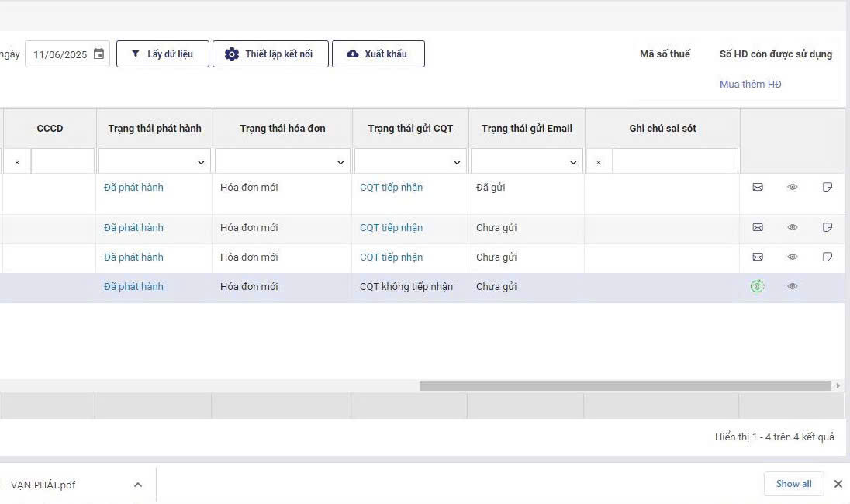850x504 pixels.
Task: Open the Trạng thái gửi CQT filter dropdown
Action: click(x=410, y=162)
